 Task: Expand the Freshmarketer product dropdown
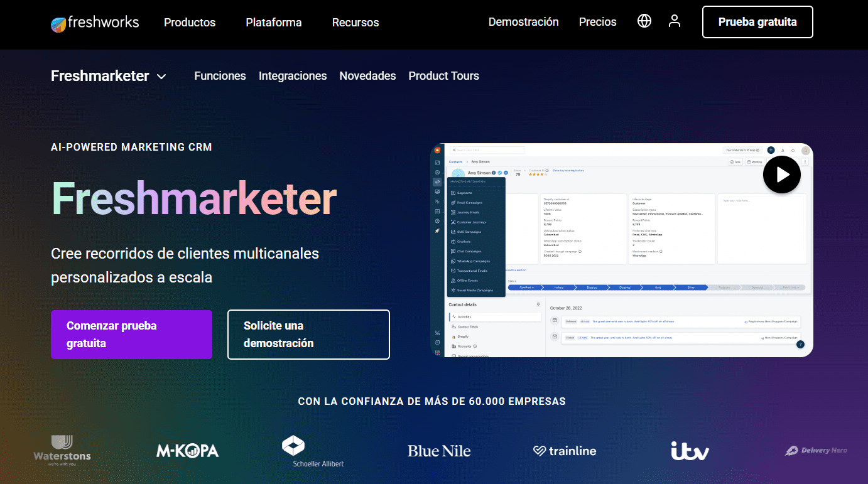pyautogui.click(x=162, y=76)
